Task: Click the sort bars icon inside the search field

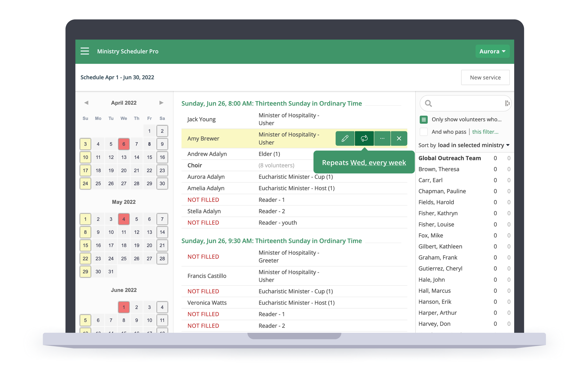Action: coord(507,103)
